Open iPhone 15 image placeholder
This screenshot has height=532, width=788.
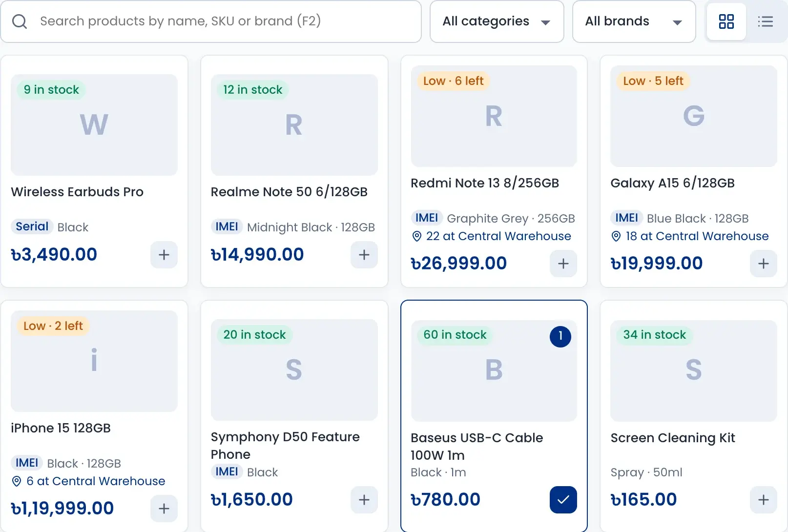(94, 361)
